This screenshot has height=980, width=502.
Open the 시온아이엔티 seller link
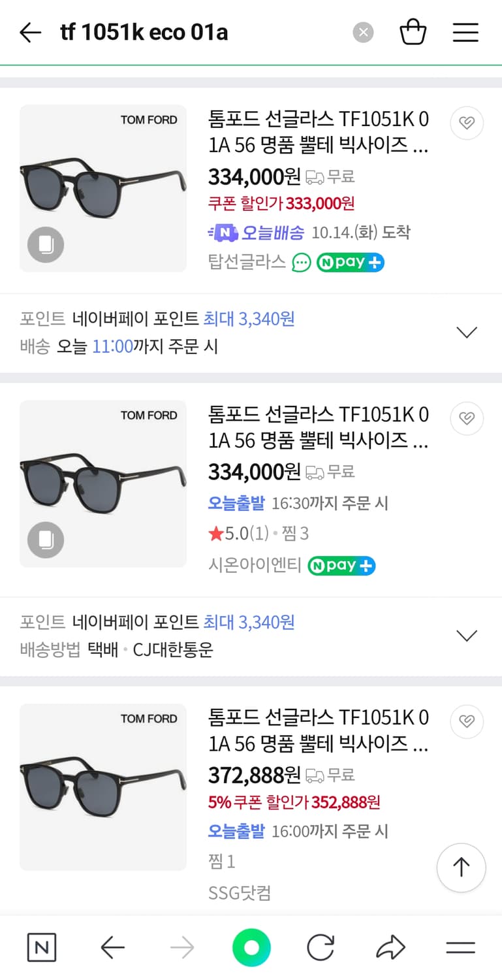click(254, 565)
